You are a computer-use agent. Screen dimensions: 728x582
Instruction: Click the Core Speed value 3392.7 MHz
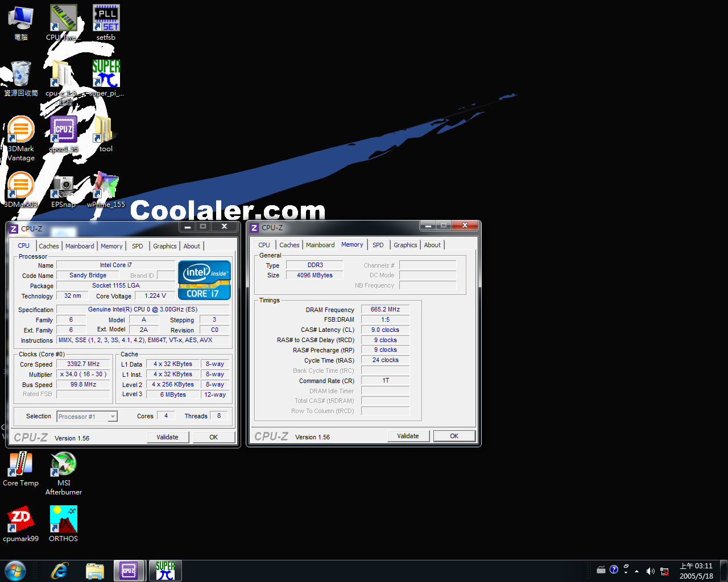pyautogui.click(x=83, y=364)
